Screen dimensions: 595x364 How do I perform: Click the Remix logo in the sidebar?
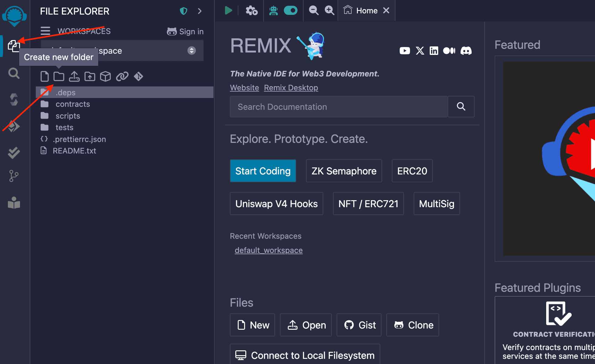(x=14, y=16)
